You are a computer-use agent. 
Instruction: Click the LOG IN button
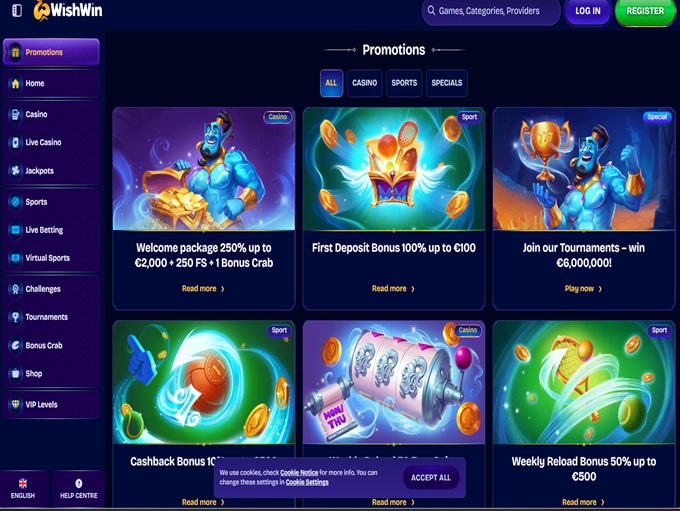[588, 11]
